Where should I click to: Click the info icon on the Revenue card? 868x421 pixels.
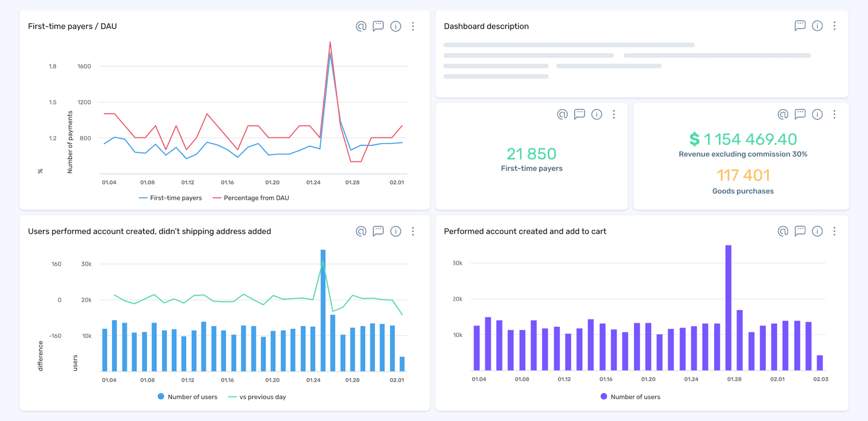click(x=817, y=114)
